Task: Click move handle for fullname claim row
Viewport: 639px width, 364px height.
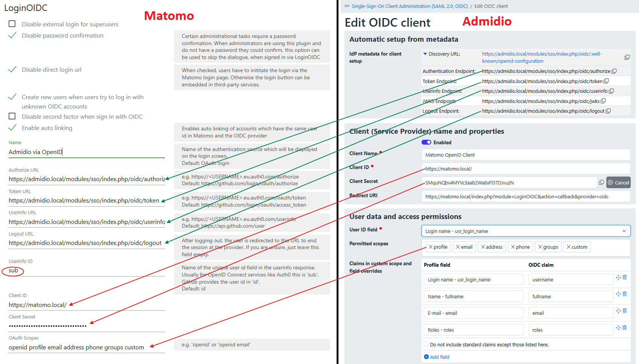Action: point(618,294)
